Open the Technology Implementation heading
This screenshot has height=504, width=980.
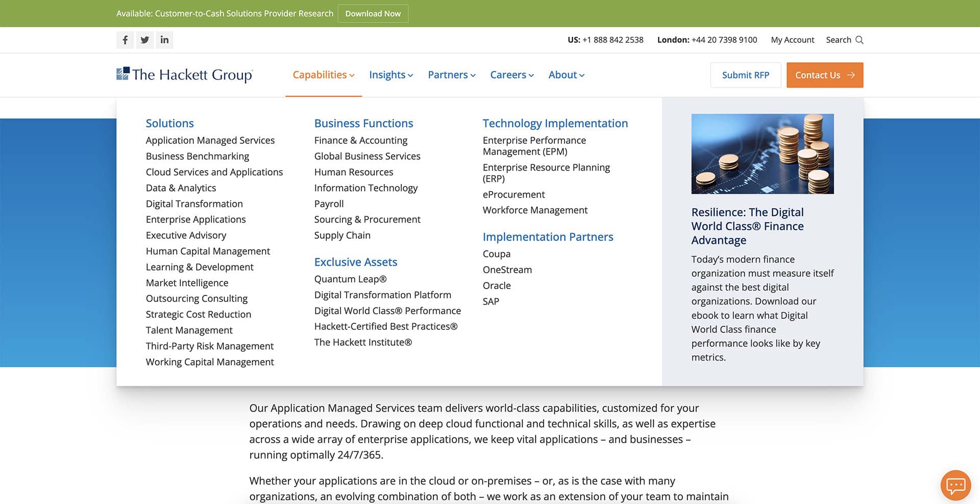click(555, 123)
